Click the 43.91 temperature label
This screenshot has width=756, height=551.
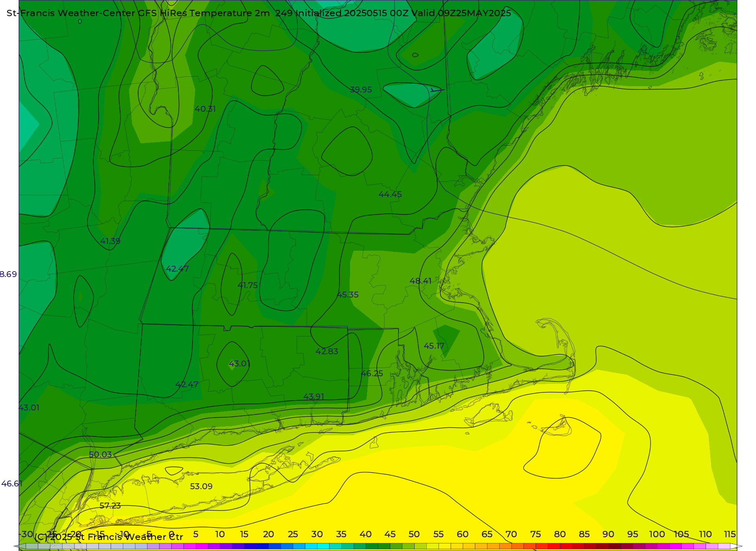click(x=314, y=397)
